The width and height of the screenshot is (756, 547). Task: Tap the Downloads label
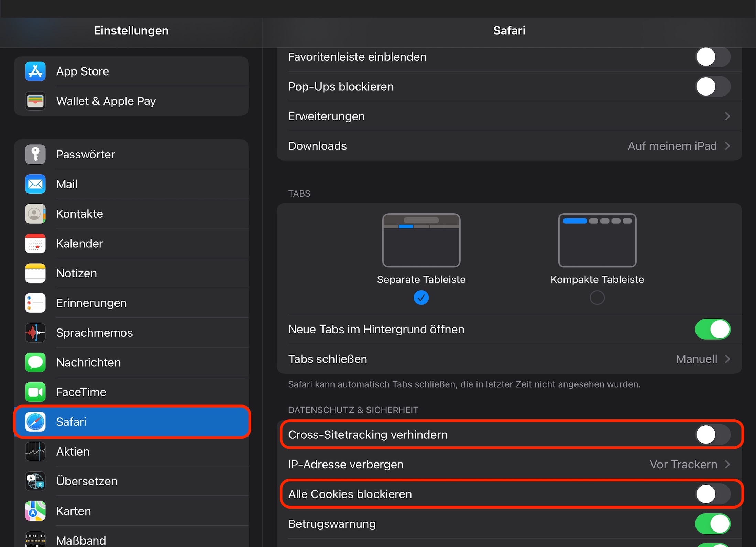(x=317, y=146)
